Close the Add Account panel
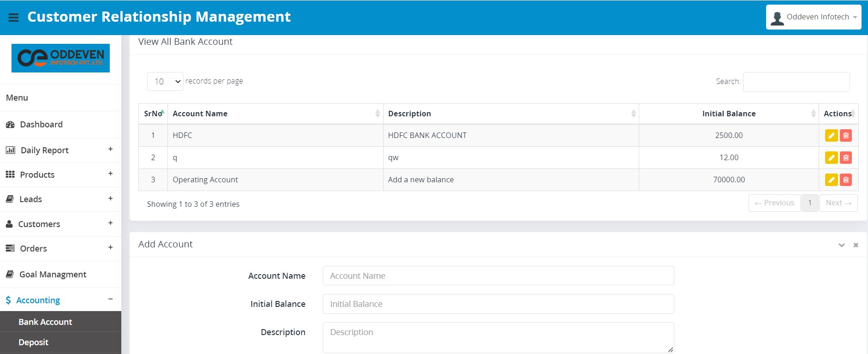This screenshot has width=868, height=354. [856, 245]
